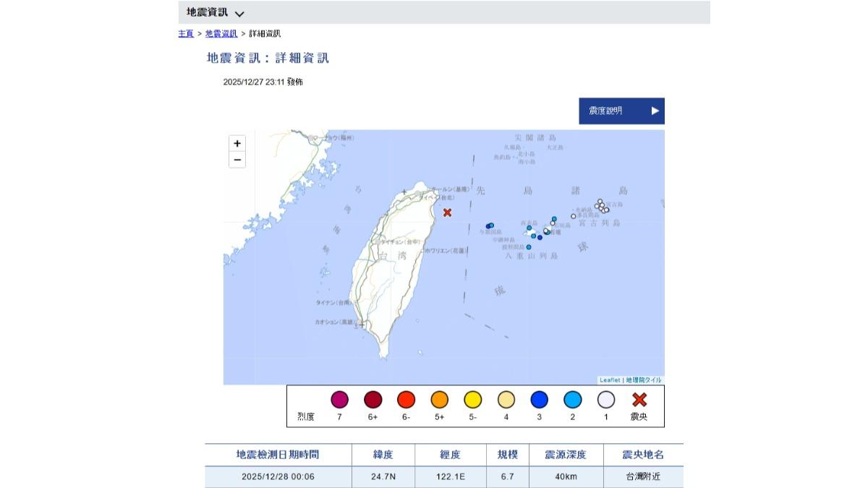The height and width of the screenshot is (488, 868).
Task: Click the intensity 2 light blue legend circle
Action: 573,400
